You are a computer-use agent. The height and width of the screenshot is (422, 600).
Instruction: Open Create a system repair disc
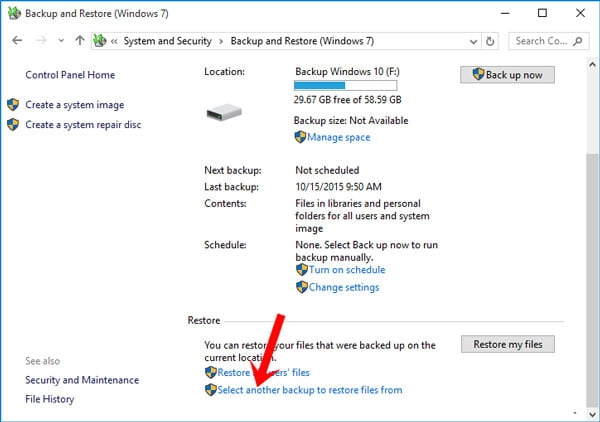pyautogui.click(x=83, y=125)
